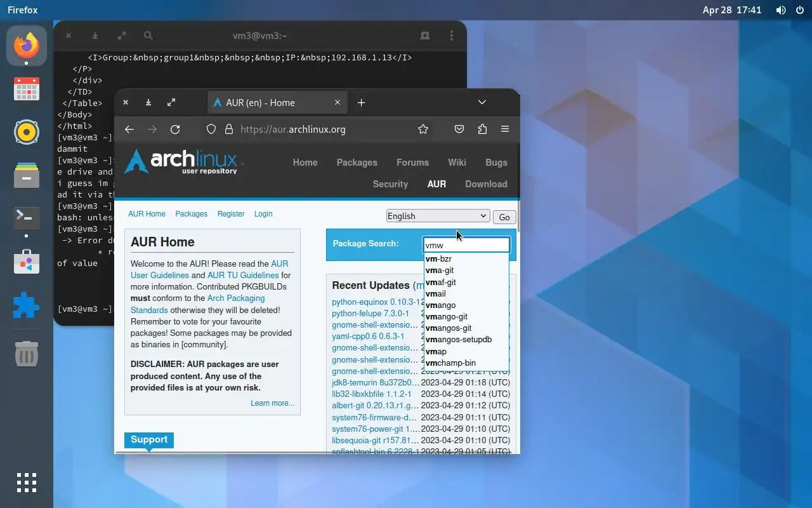Open the Firefox hamburger menu
The width and height of the screenshot is (812, 508).
[x=505, y=129]
